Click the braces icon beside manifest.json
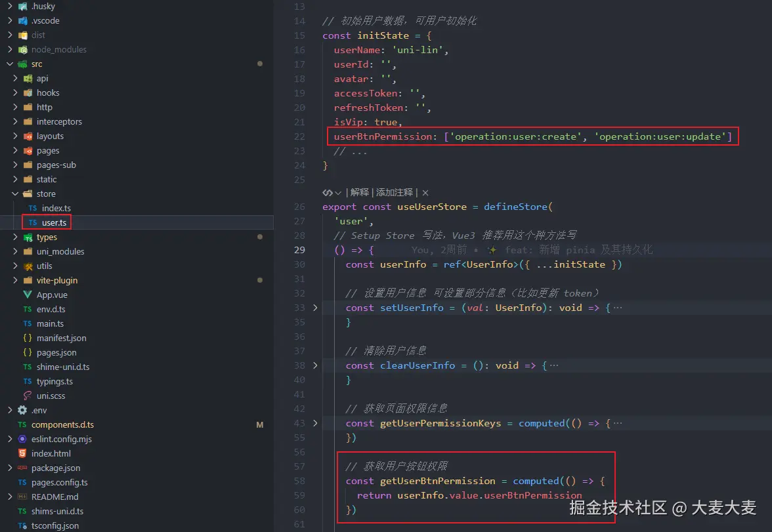Screen dimensions: 772x532 pos(28,338)
